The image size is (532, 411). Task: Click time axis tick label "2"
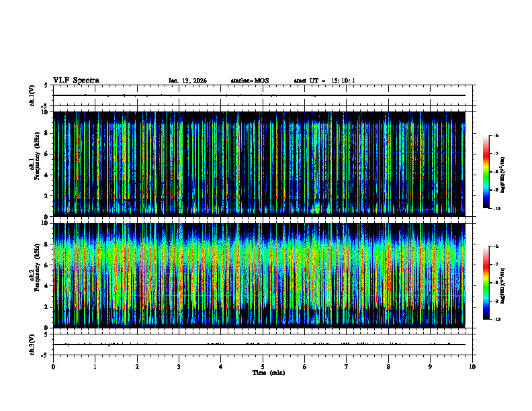(x=137, y=367)
